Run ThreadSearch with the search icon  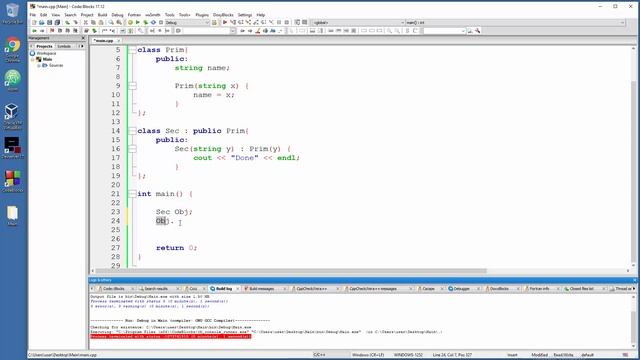pyautogui.click(x=470, y=31)
